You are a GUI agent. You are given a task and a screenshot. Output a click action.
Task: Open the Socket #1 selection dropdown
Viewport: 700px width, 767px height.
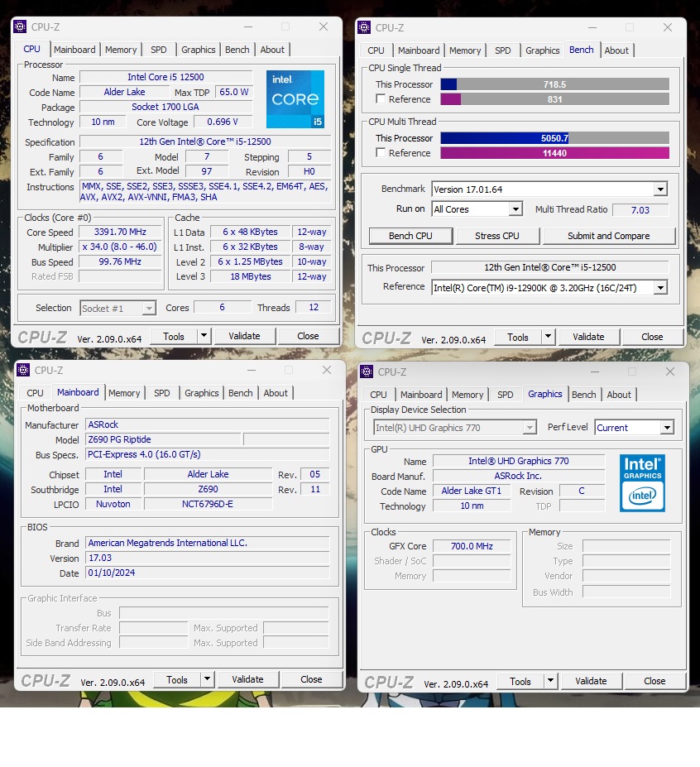tap(149, 308)
